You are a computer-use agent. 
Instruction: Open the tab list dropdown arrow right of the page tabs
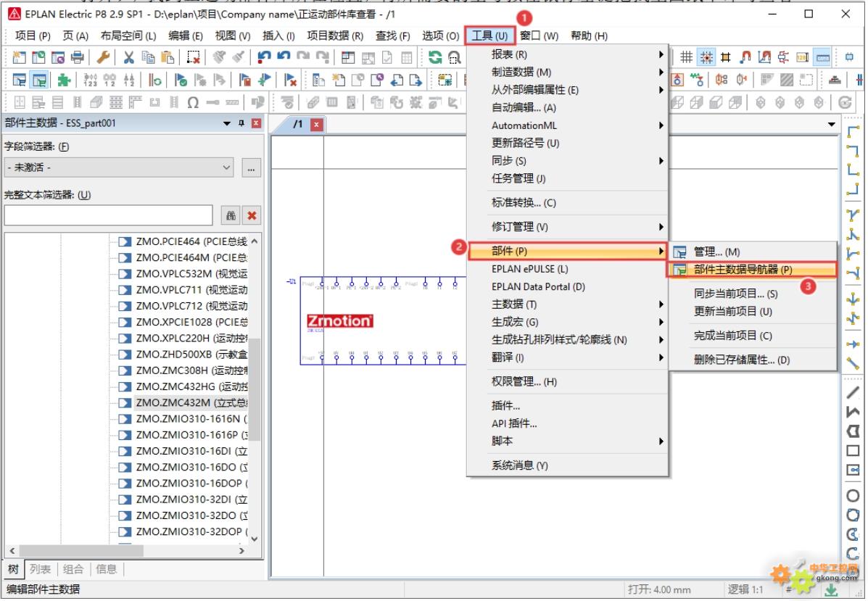832,125
